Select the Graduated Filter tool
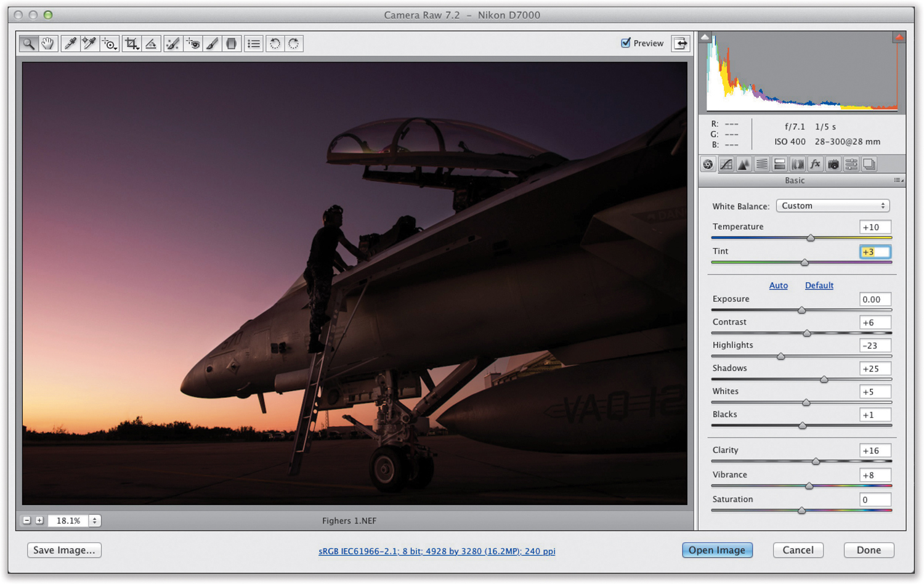 (231, 44)
